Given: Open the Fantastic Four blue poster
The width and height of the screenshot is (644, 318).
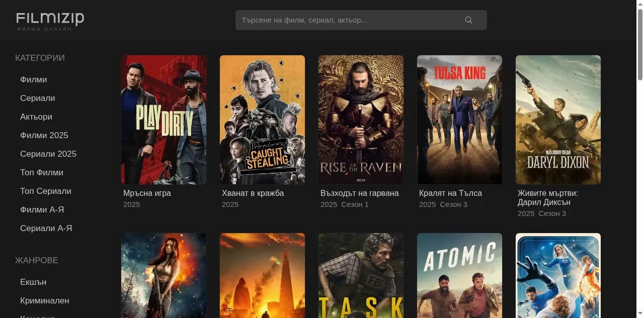Looking at the screenshot, I should 558,275.
